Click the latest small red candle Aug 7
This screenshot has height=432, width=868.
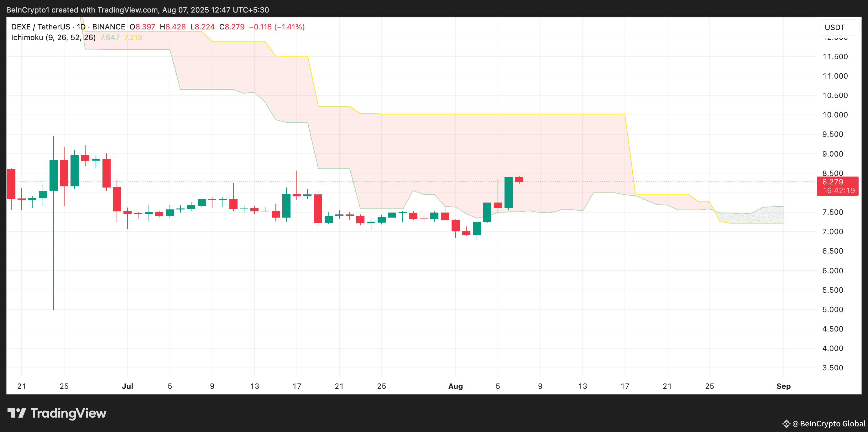pos(519,180)
